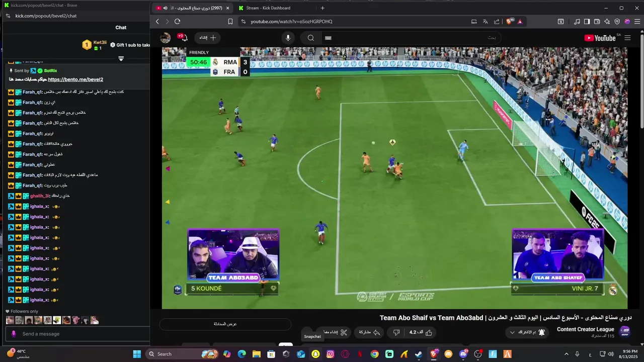Click the YouTube logo
This screenshot has width=644, height=362.
click(x=601, y=38)
